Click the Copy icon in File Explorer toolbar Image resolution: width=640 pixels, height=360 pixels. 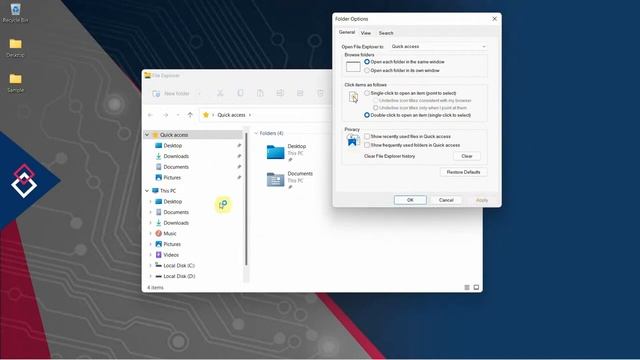tap(240, 93)
